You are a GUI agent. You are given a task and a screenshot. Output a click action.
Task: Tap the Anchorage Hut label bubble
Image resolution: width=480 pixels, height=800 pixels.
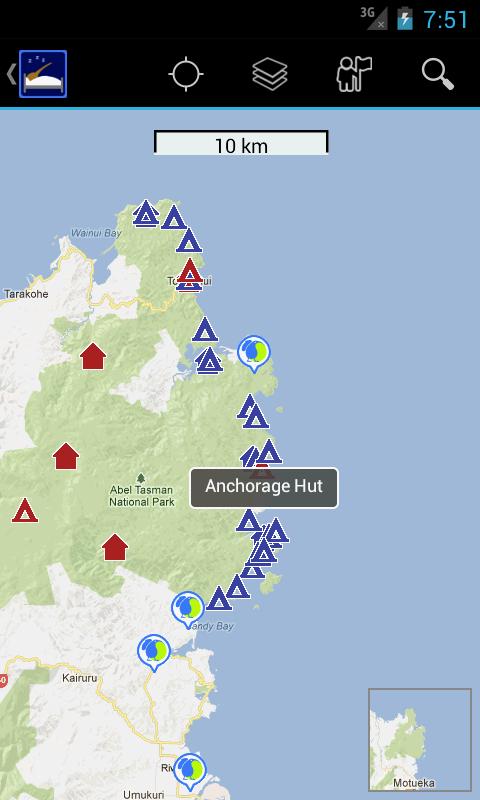[264, 488]
